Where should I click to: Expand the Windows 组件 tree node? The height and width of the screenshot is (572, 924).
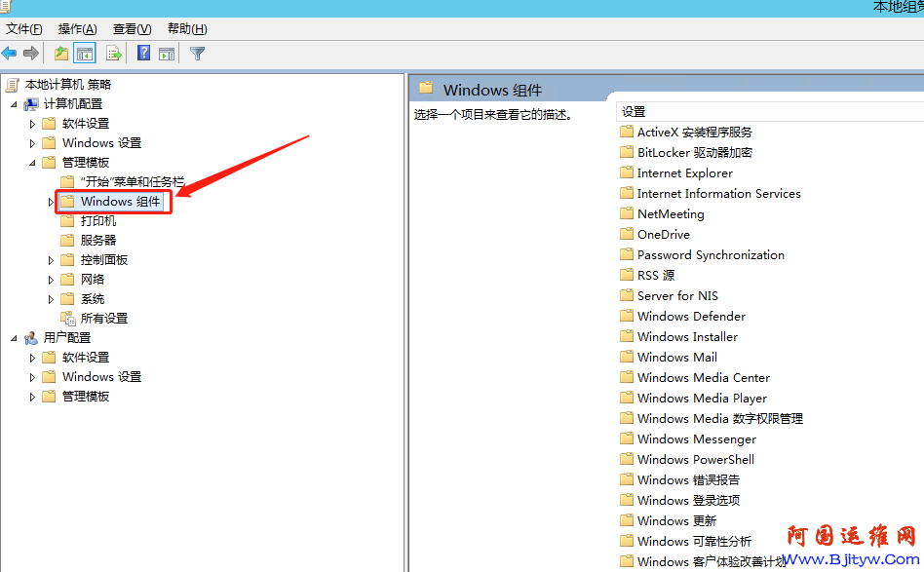pos(51,202)
